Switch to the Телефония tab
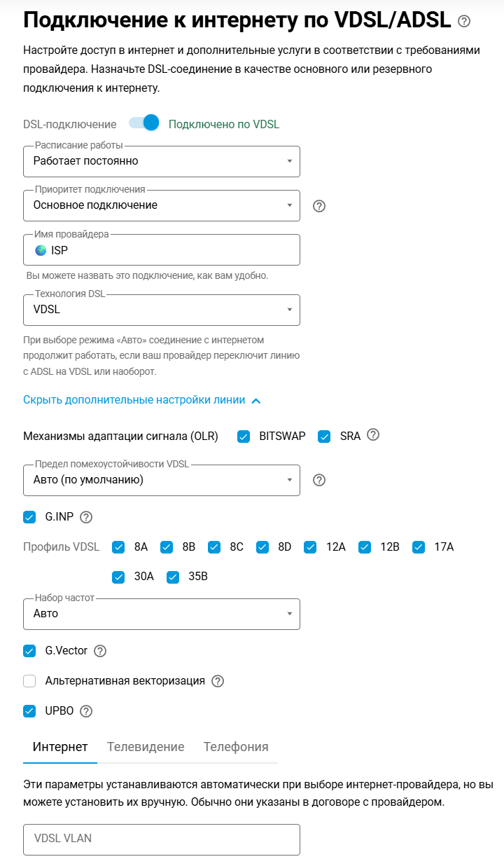Image resolution: width=504 pixels, height=866 pixels. pyautogui.click(x=236, y=747)
